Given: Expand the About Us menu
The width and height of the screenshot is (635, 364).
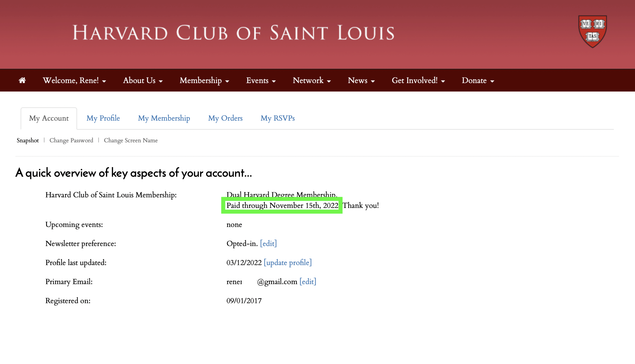Looking at the screenshot, I should coord(143,80).
